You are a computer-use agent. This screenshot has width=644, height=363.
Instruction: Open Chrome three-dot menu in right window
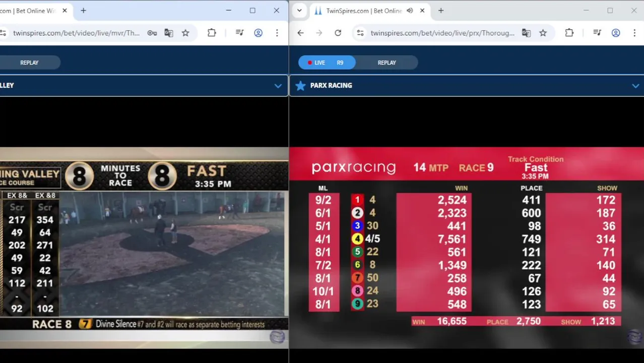pyautogui.click(x=634, y=33)
